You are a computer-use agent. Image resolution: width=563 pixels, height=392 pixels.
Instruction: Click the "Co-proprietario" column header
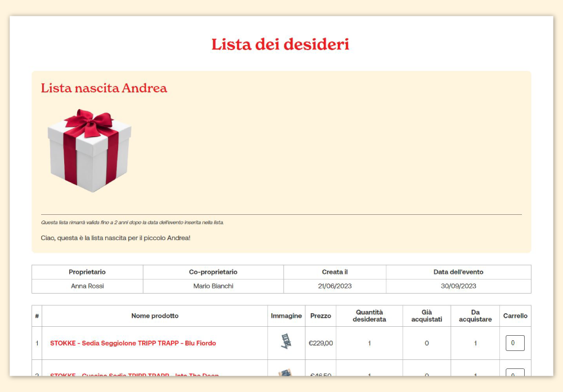pos(213,272)
